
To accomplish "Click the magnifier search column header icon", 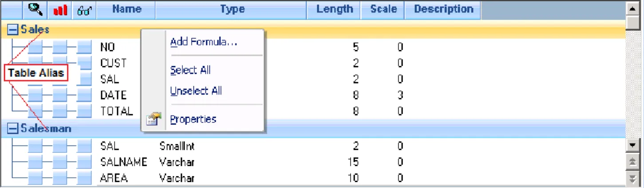I will [x=36, y=9].
